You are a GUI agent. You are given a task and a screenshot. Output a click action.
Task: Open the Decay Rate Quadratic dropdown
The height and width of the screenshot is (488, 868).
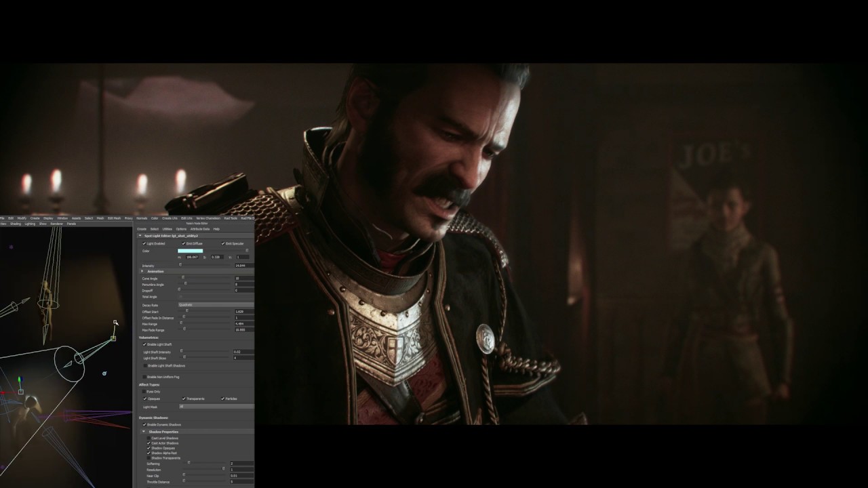[216, 305]
